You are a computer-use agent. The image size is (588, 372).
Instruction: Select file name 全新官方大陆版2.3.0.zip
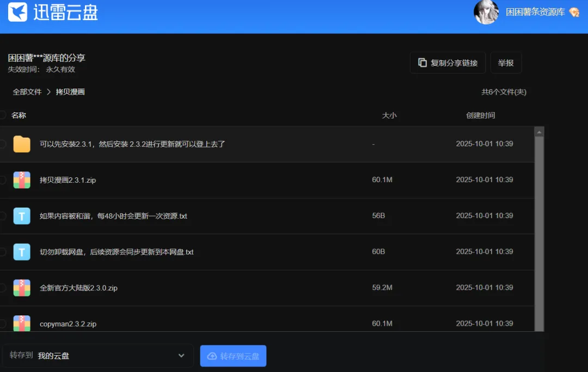(79, 288)
